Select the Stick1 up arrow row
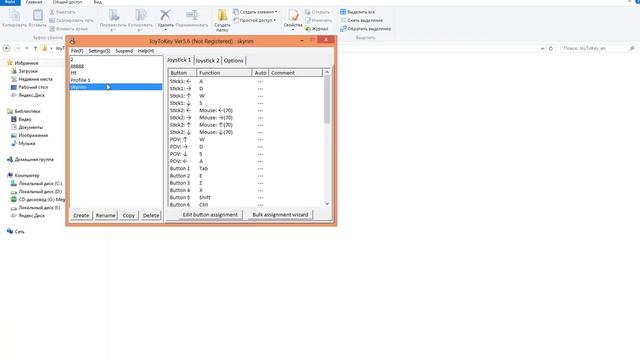The width and height of the screenshot is (640, 360). tap(246, 96)
